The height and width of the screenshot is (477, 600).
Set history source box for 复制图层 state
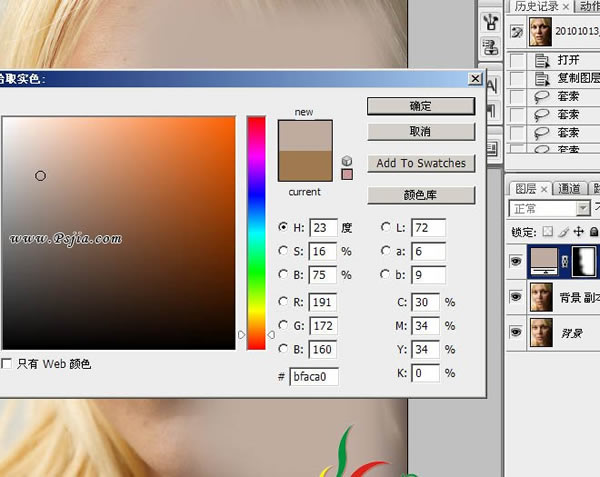pyautogui.click(x=517, y=78)
